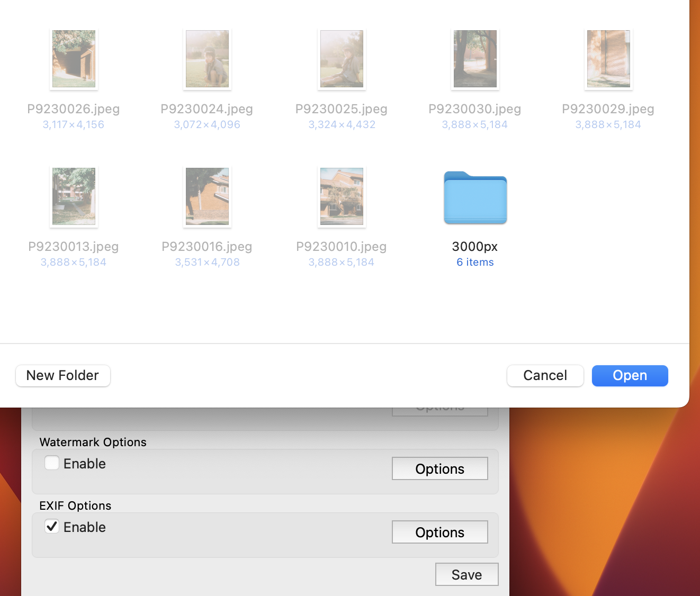700x596 pixels.
Task: Click the P9230013.jpeg file name
Action: 74,247
